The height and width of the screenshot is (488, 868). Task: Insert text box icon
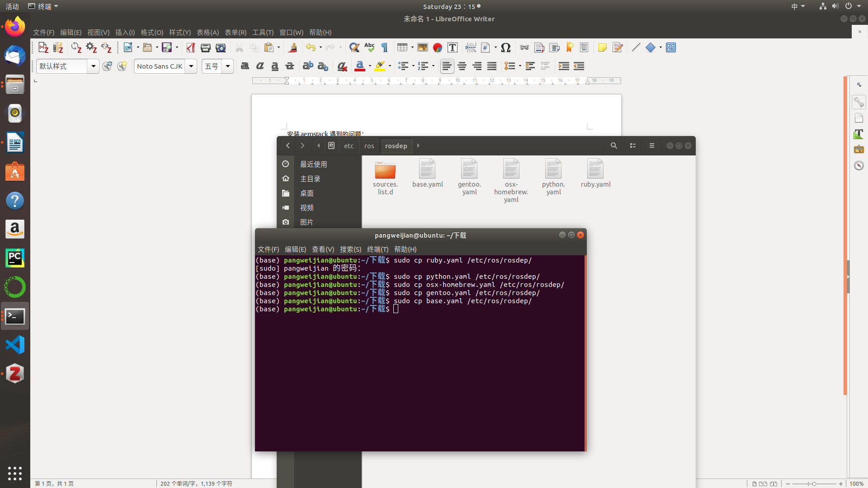tap(453, 47)
